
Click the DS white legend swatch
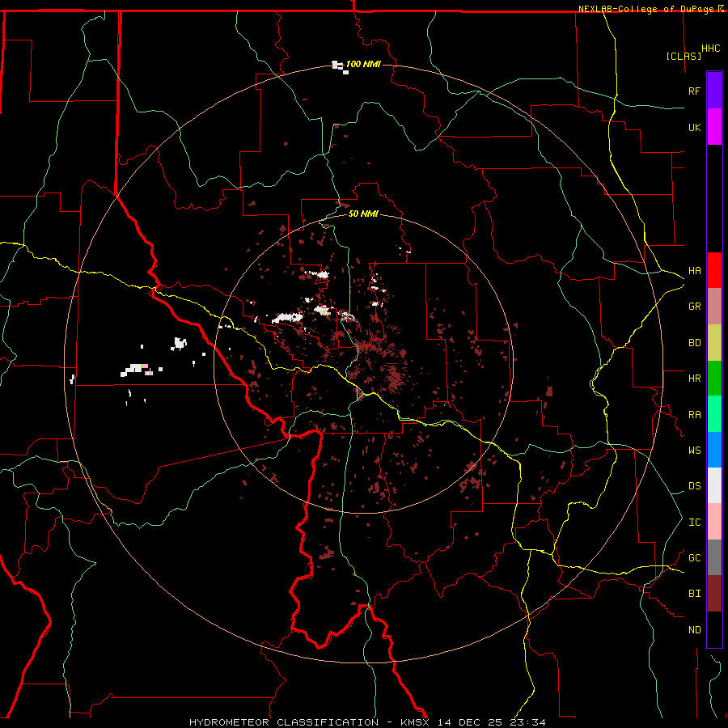(x=714, y=485)
